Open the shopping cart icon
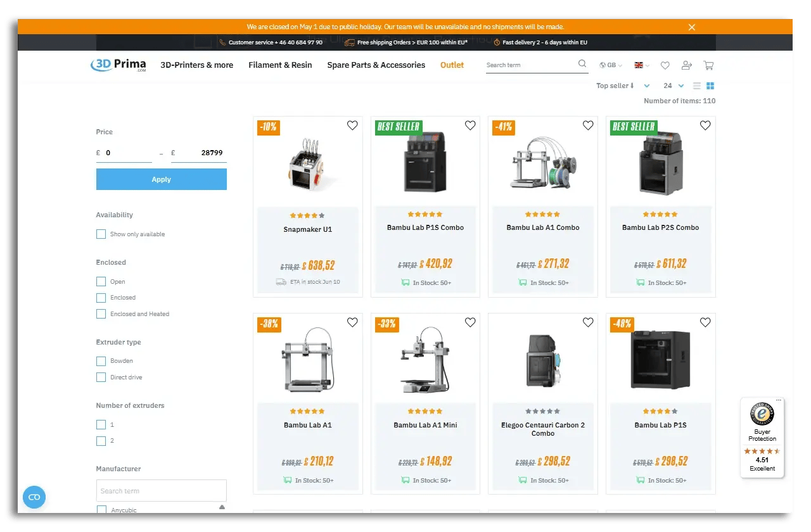This screenshot has width=811, height=532. tap(708, 65)
